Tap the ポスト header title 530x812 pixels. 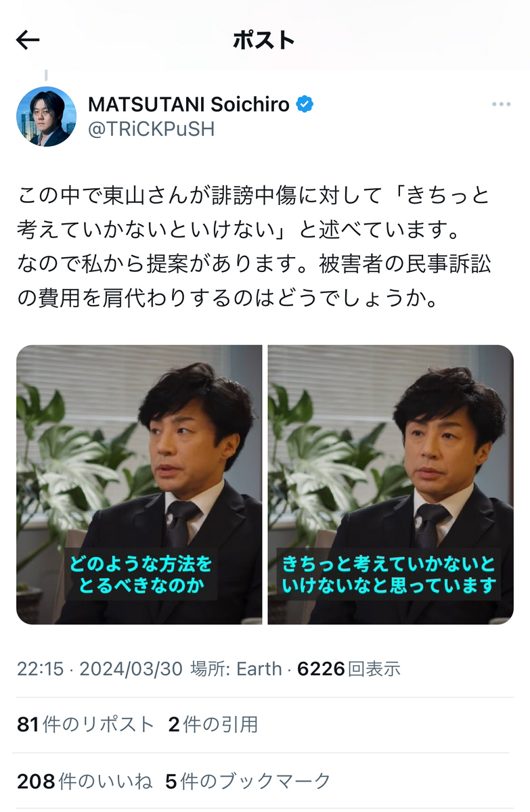click(x=264, y=41)
